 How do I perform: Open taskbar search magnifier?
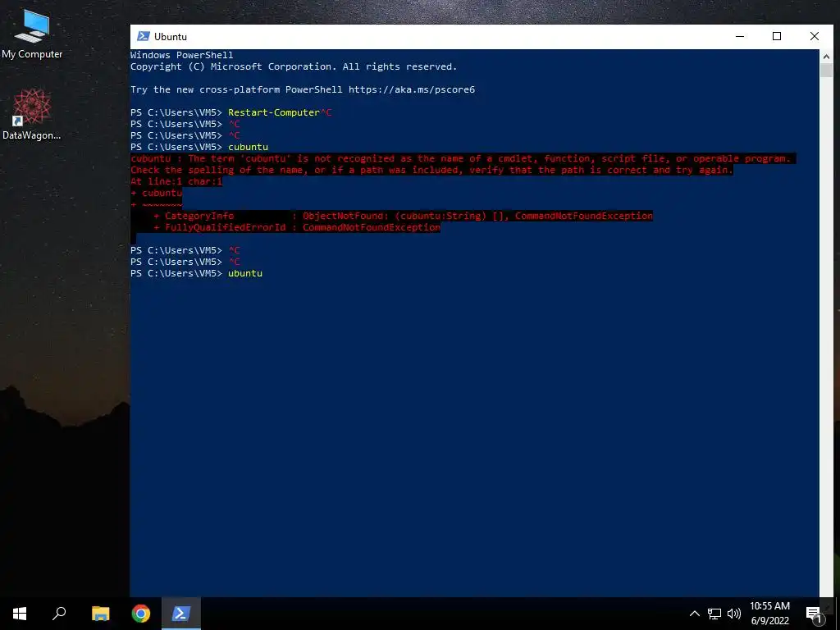point(59,614)
